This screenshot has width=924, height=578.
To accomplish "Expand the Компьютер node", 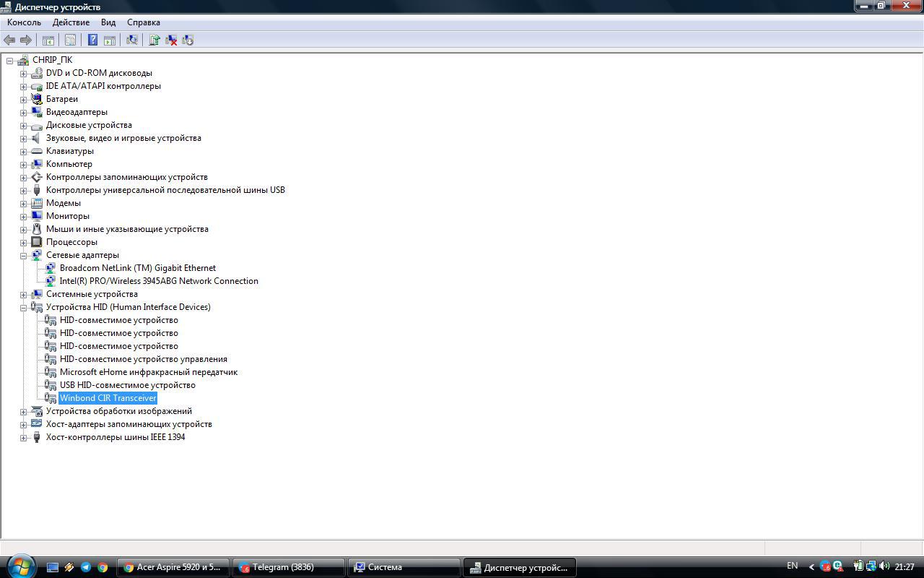I will pos(23,164).
